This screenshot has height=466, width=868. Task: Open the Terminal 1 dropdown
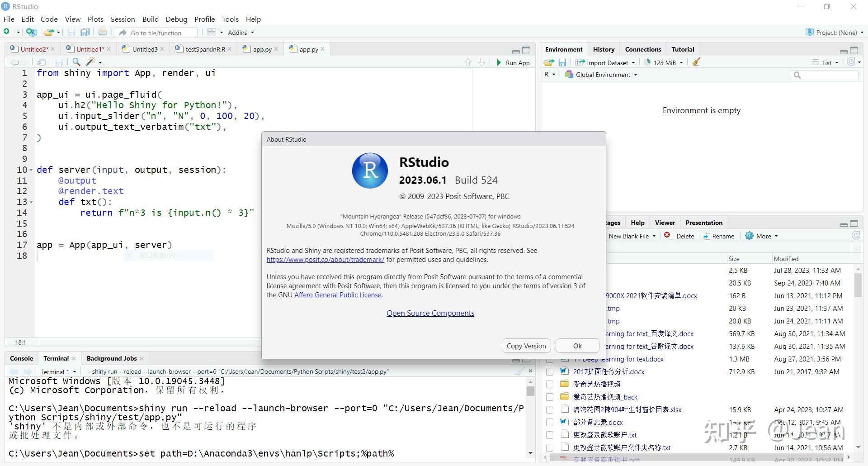point(58,372)
